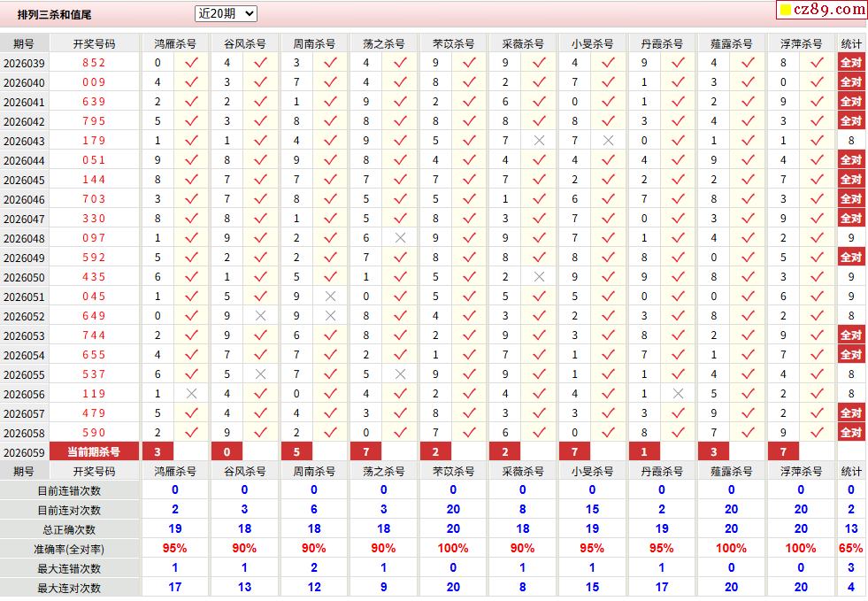Click the yellow square beside cz89.com
The width and height of the screenshot is (868, 601).
coord(785,10)
